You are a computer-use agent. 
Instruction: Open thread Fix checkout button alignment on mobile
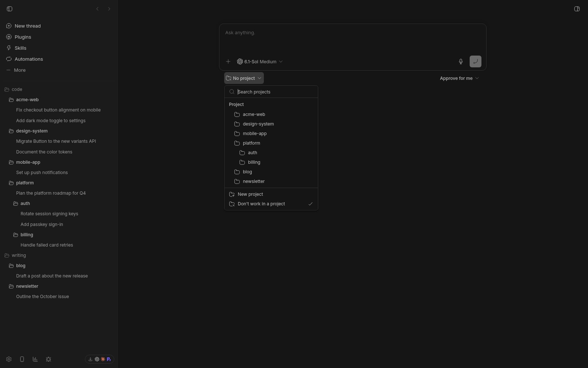(x=58, y=110)
